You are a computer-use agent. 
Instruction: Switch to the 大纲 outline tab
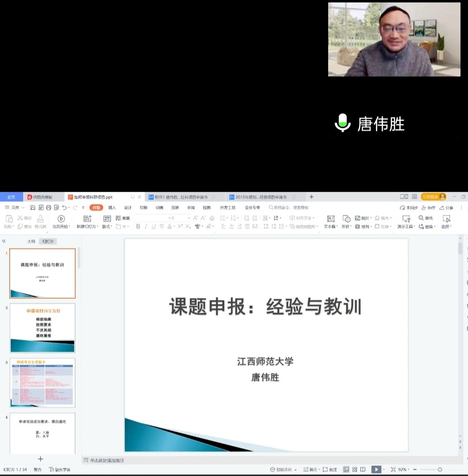[x=31, y=242]
